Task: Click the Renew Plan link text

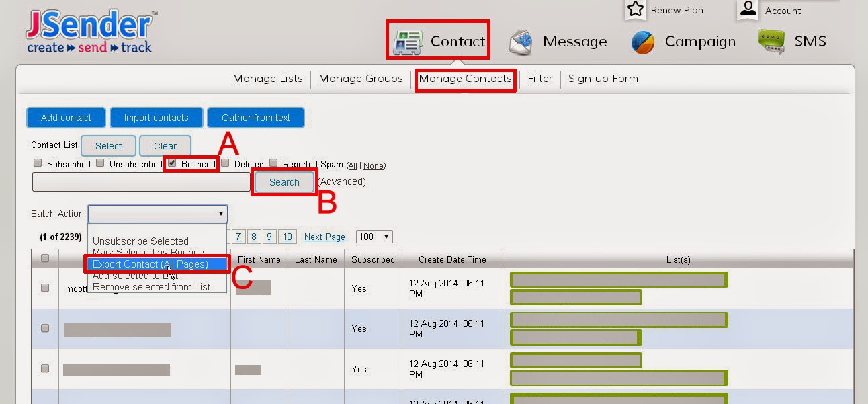Action: click(x=677, y=10)
